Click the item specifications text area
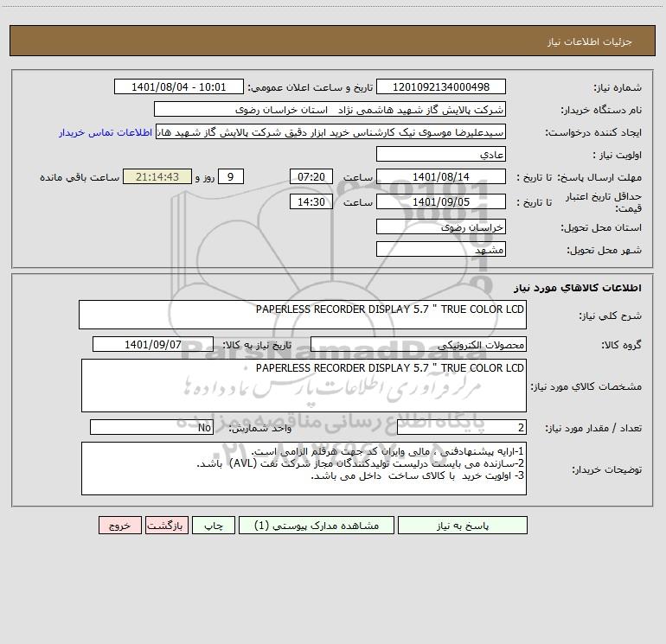Screen dimensions: 666x644 [x=304, y=386]
